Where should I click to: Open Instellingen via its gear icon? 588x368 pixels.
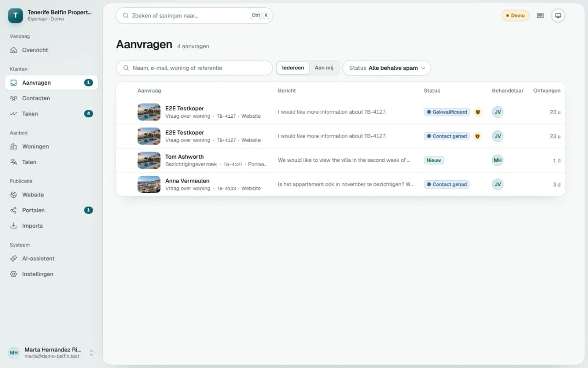point(14,274)
